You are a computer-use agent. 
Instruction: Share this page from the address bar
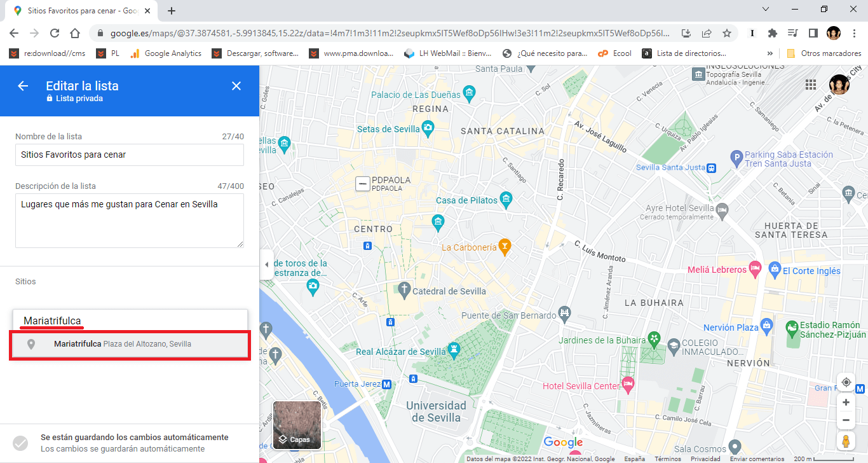coord(707,33)
